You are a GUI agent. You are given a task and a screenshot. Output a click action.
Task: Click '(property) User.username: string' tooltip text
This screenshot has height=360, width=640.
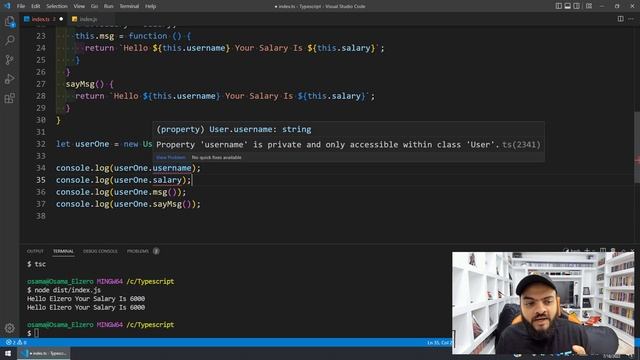click(234, 129)
